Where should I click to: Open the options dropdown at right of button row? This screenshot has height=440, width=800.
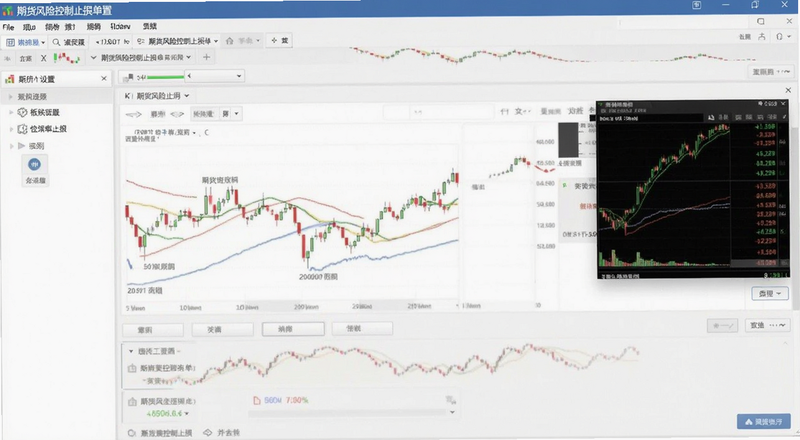pos(768,325)
